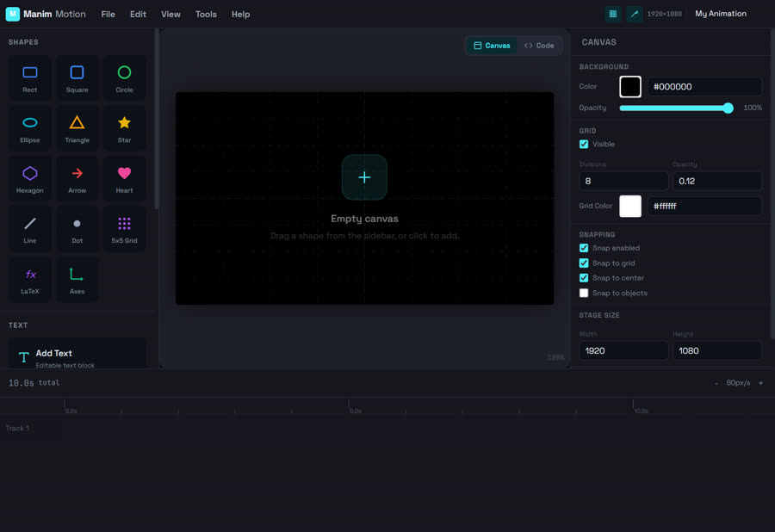Image resolution: width=775 pixels, height=532 pixels.
Task: Click the 0.0s timeline marker
Action: tap(71, 411)
